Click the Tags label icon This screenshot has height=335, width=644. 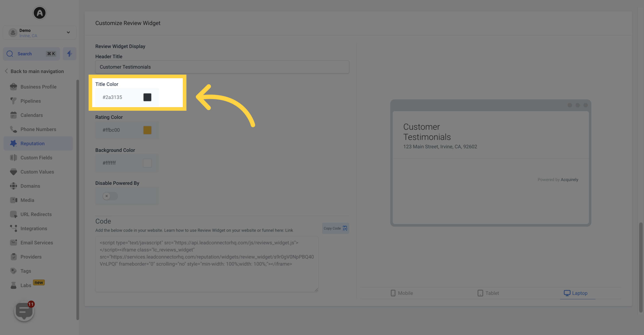(14, 271)
